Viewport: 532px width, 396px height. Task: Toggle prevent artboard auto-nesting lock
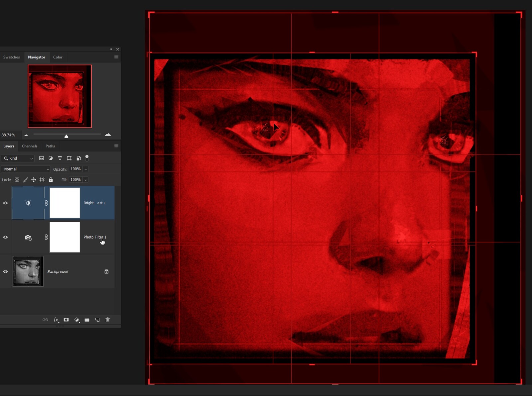coord(42,180)
